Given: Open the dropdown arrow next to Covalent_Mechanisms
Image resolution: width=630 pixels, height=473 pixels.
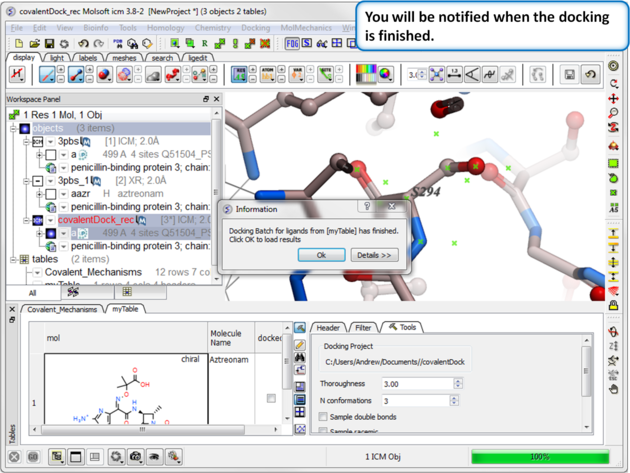Looking at the screenshot, I should [37, 272].
